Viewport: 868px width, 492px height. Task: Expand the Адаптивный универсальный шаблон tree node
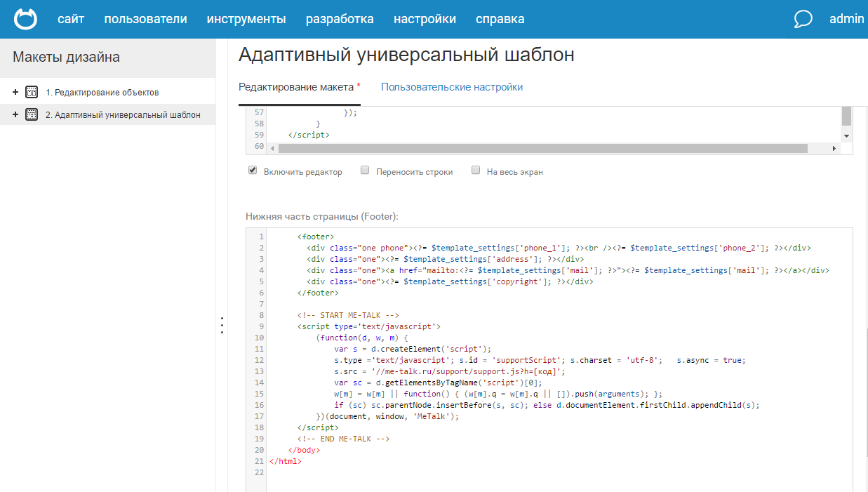point(15,114)
